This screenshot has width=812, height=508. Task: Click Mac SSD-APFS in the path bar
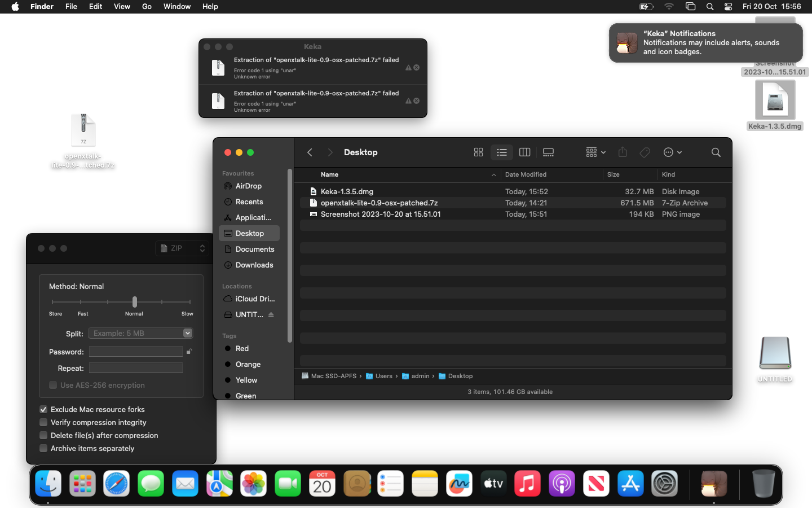click(329, 376)
